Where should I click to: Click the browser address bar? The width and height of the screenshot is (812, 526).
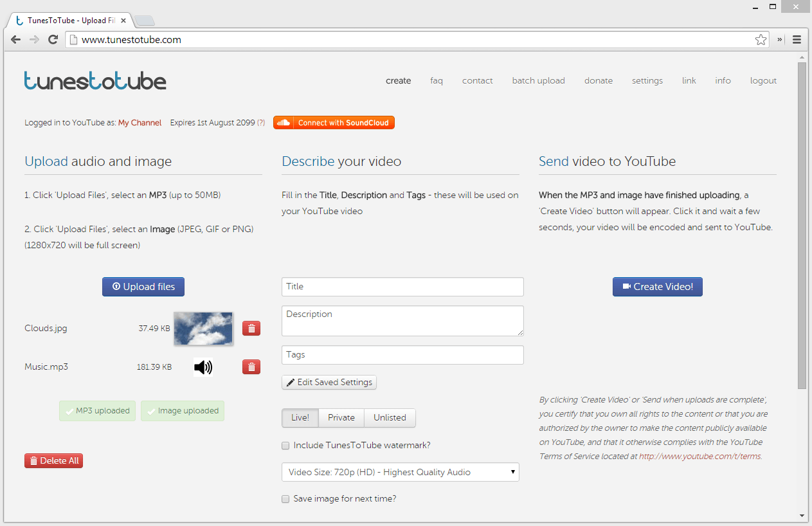pyautogui.click(x=411, y=40)
